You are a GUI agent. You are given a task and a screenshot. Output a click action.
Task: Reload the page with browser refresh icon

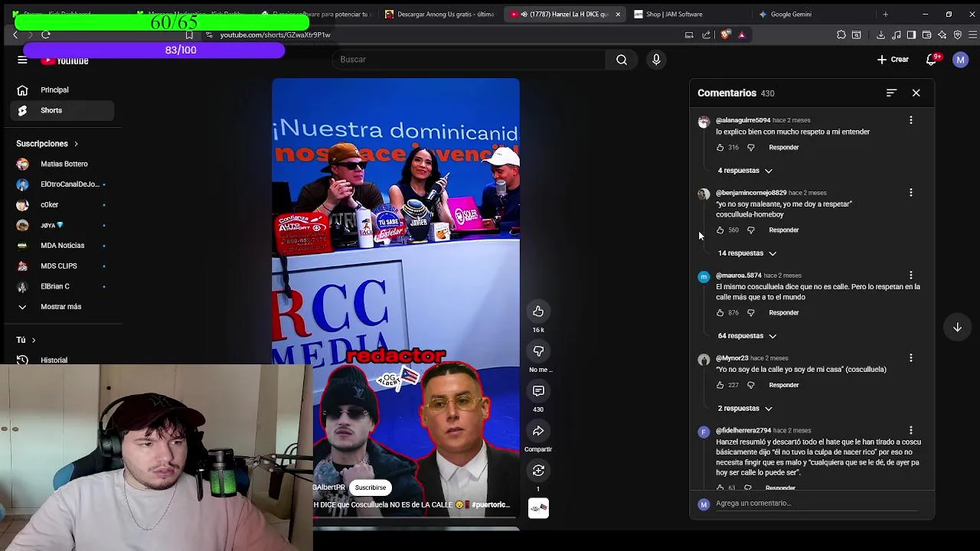pyautogui.click(x=46, y=35)
